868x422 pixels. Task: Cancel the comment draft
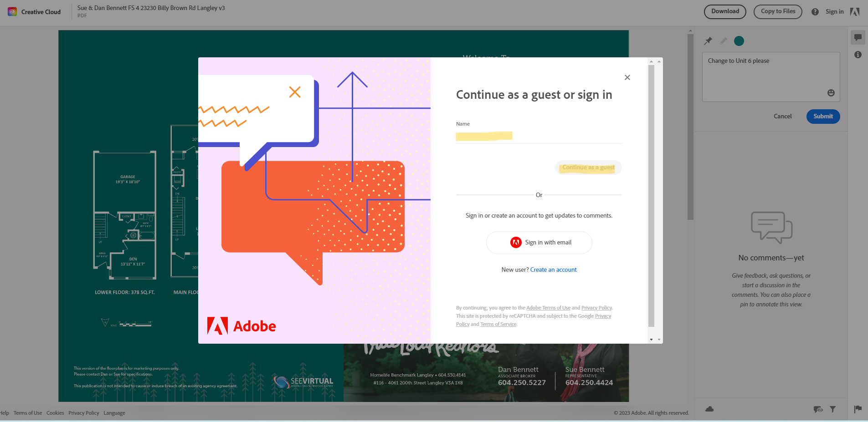(x=782, y=117)
